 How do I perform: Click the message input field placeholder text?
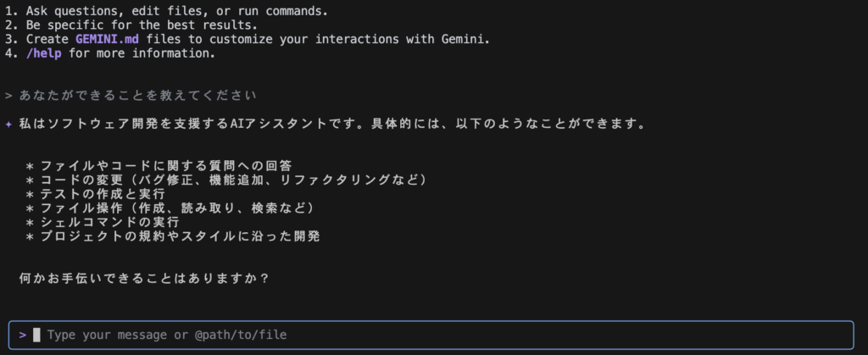167,335
